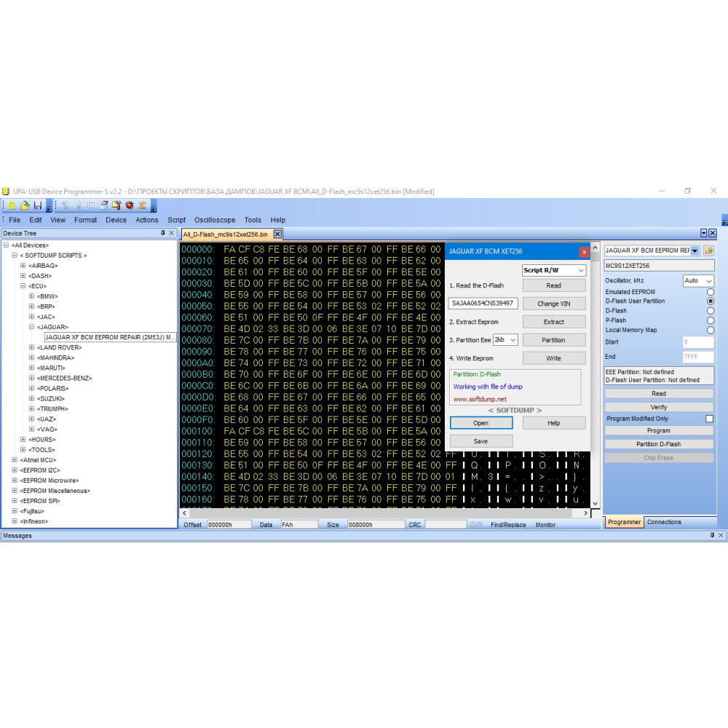Click the open file folder toolbar icon

click(25, 205)
